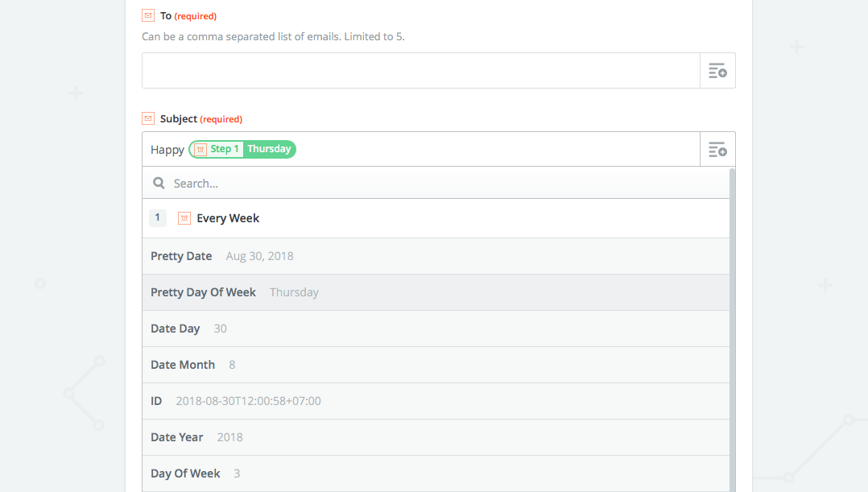Open insert-field button beside Subject input
The width and height of the screenshot is (868, 492).
point(717,149)
